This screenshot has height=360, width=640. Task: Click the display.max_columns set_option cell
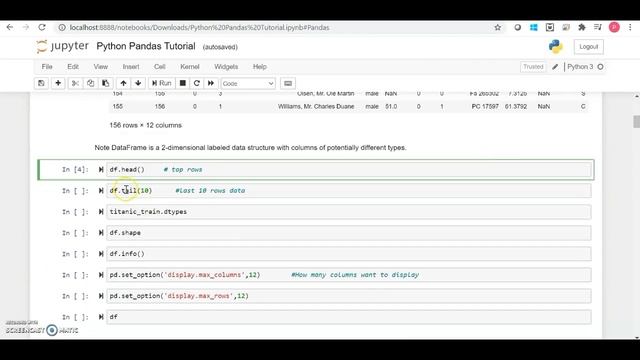349,275
